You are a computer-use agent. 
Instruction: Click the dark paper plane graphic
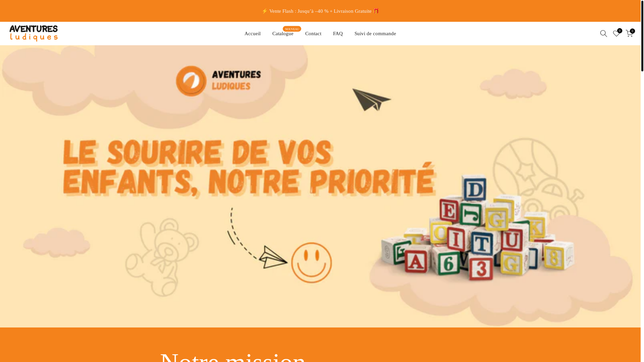click(x=371, y=100)
